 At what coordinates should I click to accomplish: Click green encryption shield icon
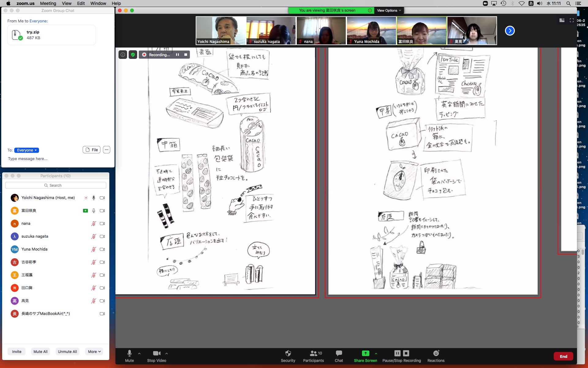click(133, 55)
